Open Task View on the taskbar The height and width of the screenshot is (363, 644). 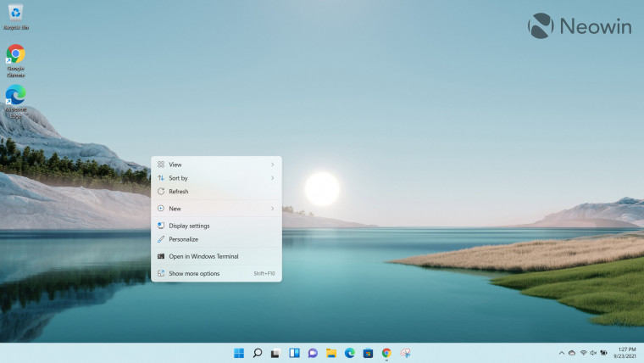point(275,353)
